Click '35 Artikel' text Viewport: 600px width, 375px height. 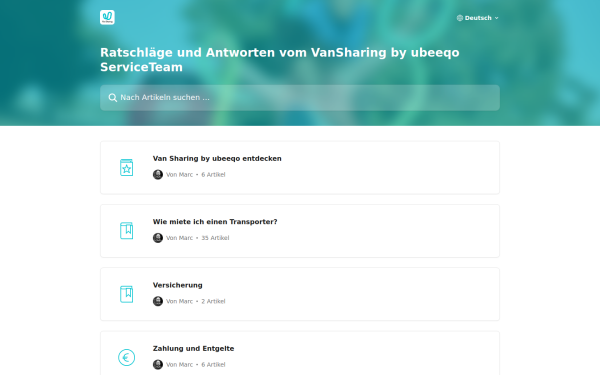pos(215,238)
